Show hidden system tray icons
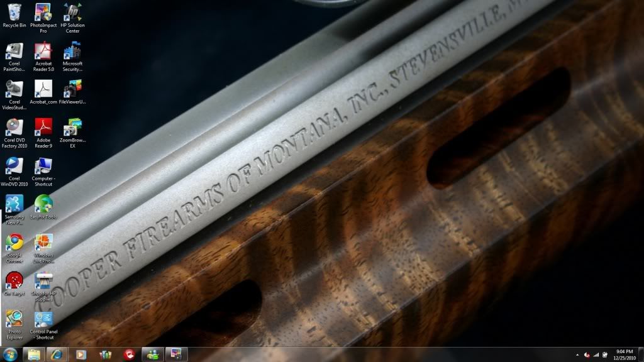 (x=577, y=355)
